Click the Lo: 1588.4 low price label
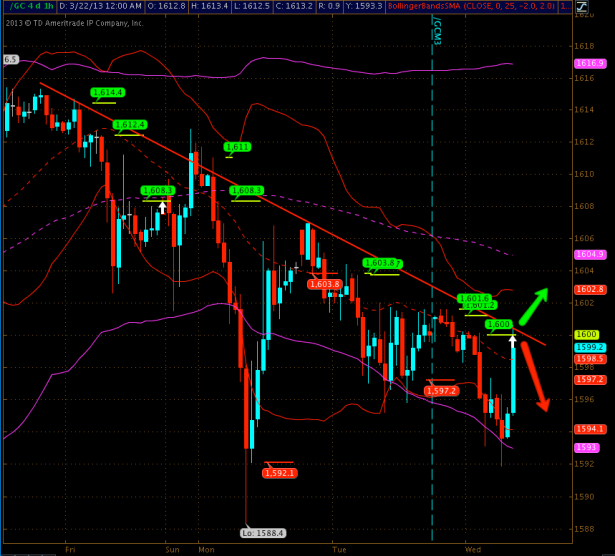 pyautogui.click(x=263, y=533)
